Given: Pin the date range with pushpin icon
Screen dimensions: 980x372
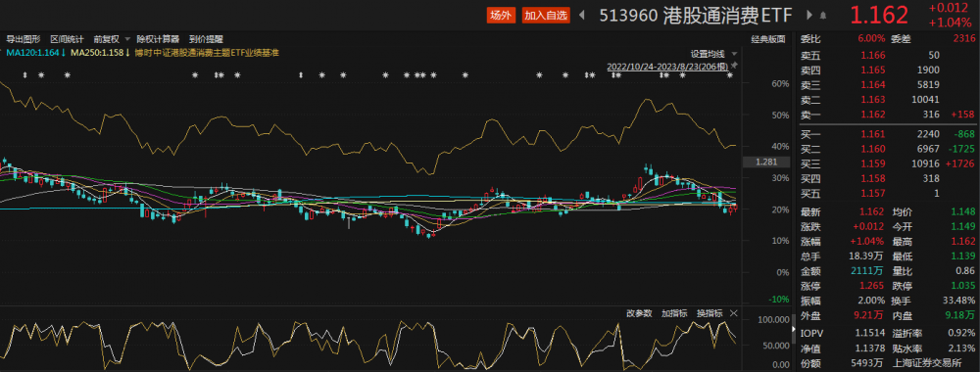Looking at the screenshot, I should [734, 65].
